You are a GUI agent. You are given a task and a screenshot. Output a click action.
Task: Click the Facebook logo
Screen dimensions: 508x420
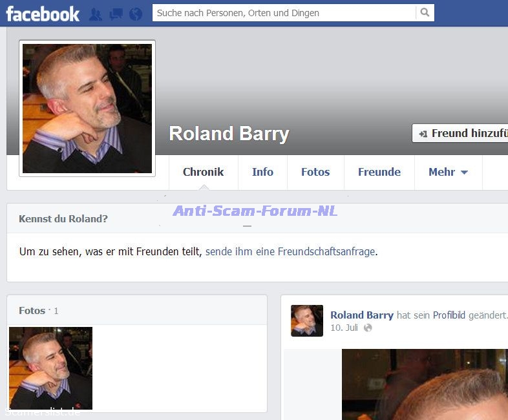(43, 14)
